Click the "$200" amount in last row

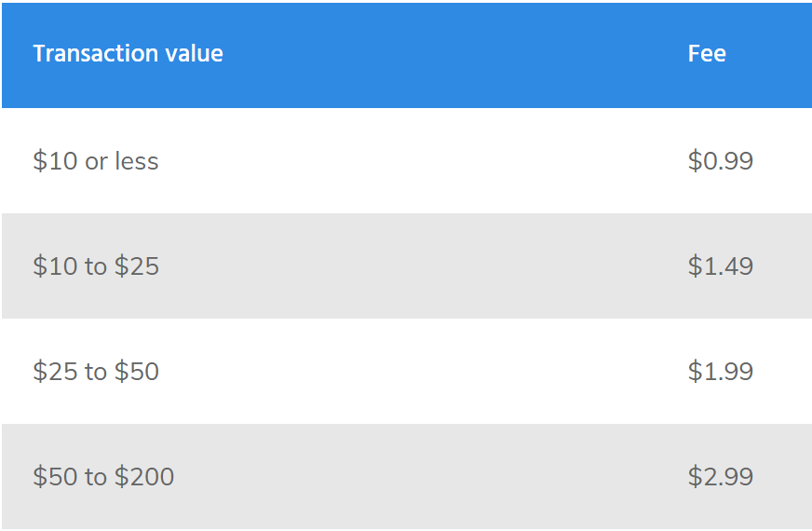coord(144,477)
